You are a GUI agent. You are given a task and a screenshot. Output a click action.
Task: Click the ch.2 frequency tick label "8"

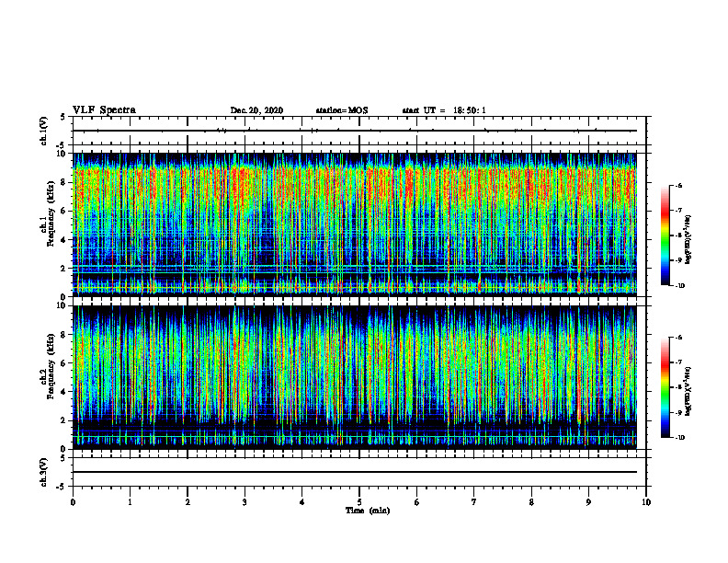pos(64,335)
